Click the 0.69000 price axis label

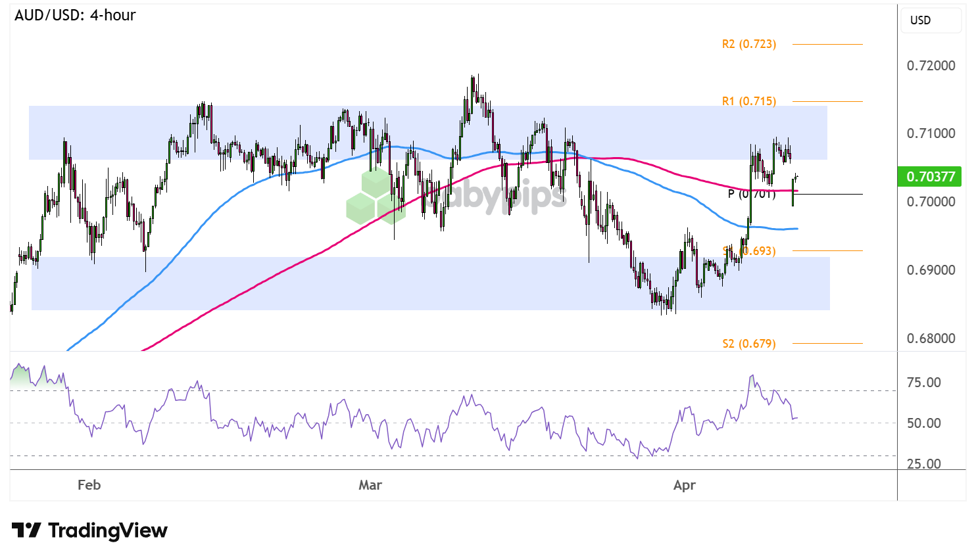[x=931, y=270]
